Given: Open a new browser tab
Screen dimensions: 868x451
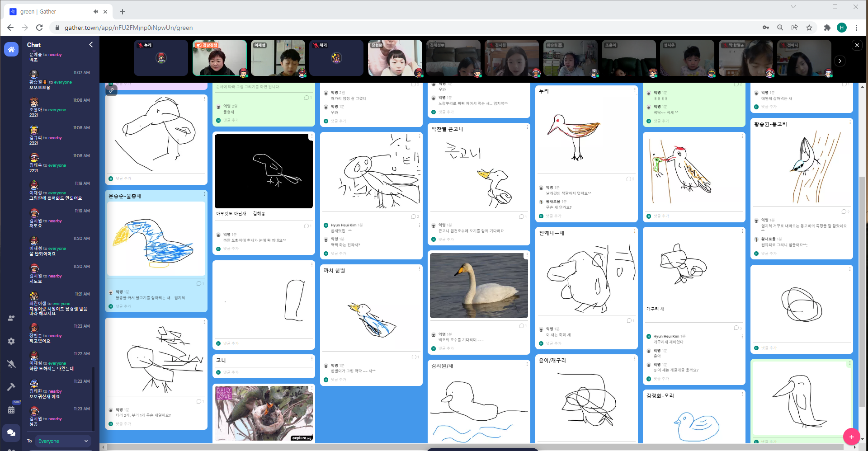Looking at the screenshot, I should click(123, 12).
